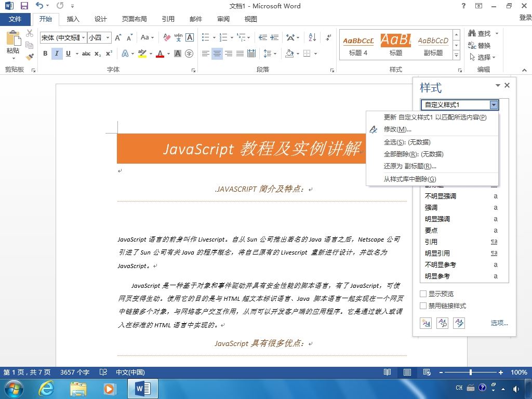
Task: Click the Show paragraph marks icon
Action: [328, 37]
